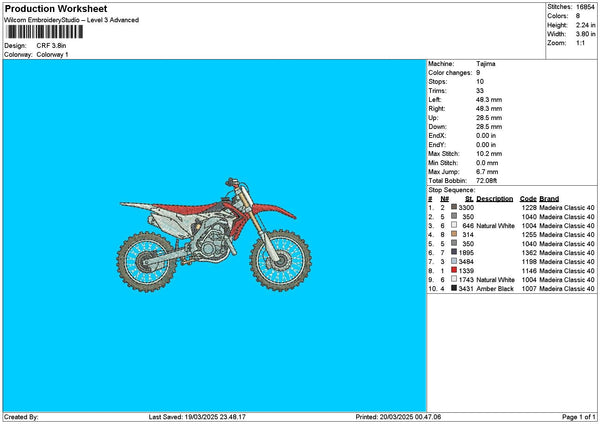The image size is (600, 424).
Task: Select the red seat of the motorcycle
Action: pyautogui.click(x=185, y=209)
